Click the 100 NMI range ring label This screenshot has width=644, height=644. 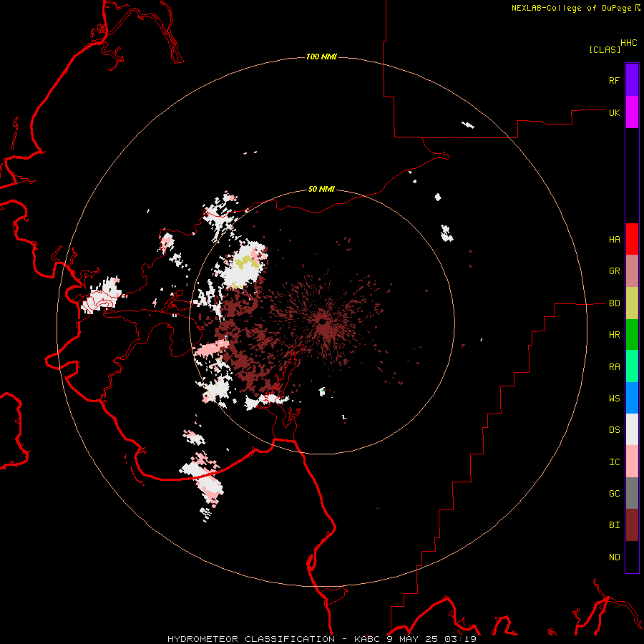(x=321, y=57)
